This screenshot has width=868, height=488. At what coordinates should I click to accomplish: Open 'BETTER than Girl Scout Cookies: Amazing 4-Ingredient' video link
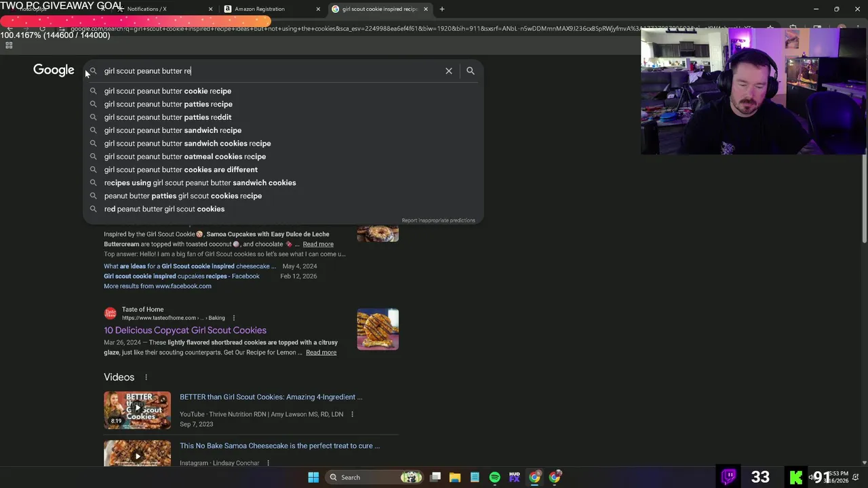pos(271,397)
